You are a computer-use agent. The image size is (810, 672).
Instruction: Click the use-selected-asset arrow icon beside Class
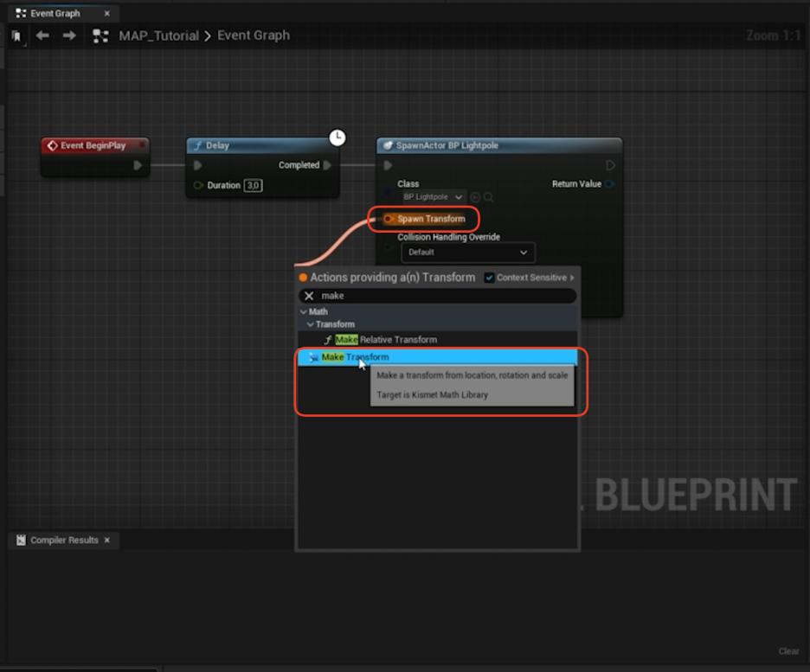[x=475, y=197]
